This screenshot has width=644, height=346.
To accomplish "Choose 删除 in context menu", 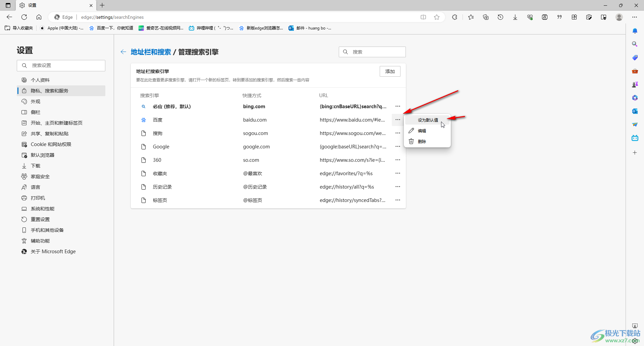I will [x=427, y=141].
